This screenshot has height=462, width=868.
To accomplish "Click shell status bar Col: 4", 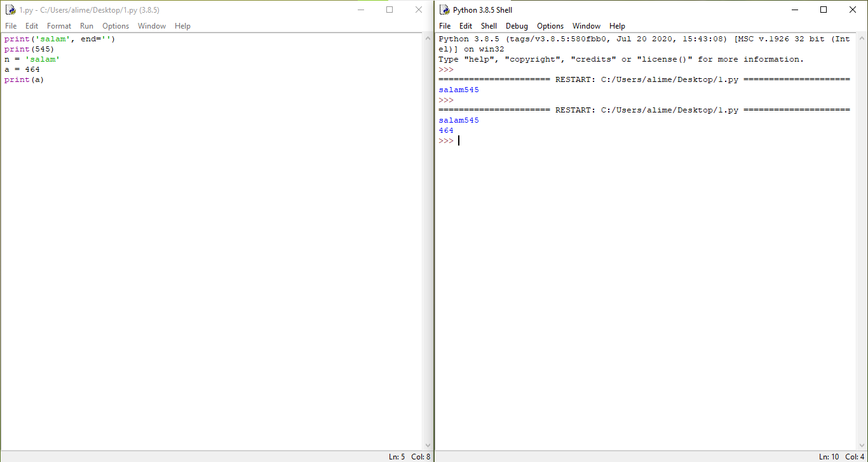I will pyautogui.click(x=855, y=457).
